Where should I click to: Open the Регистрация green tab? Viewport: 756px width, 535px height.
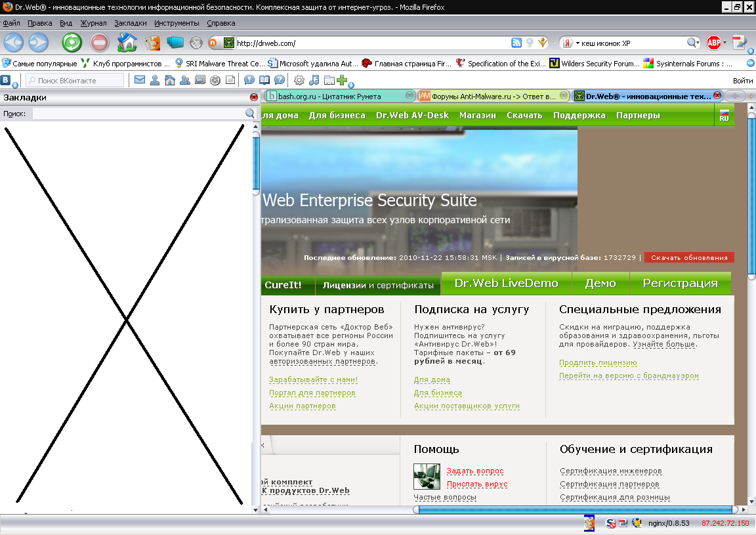coord(680,283)
